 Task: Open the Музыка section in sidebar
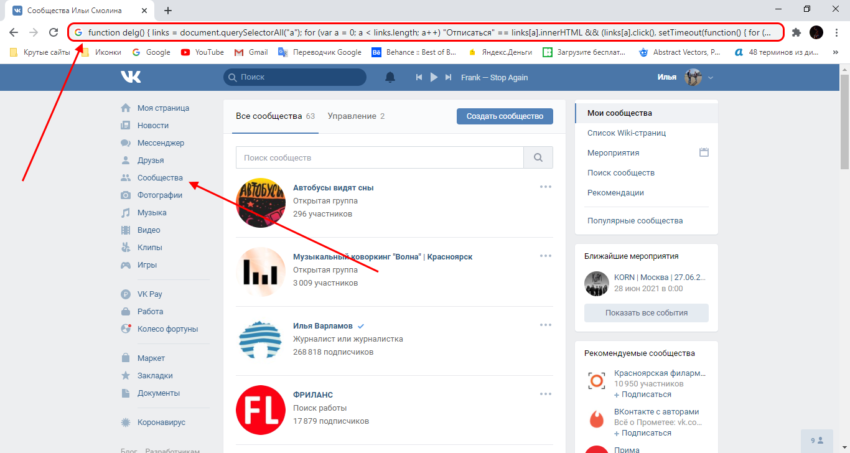(x=152, y=212)
